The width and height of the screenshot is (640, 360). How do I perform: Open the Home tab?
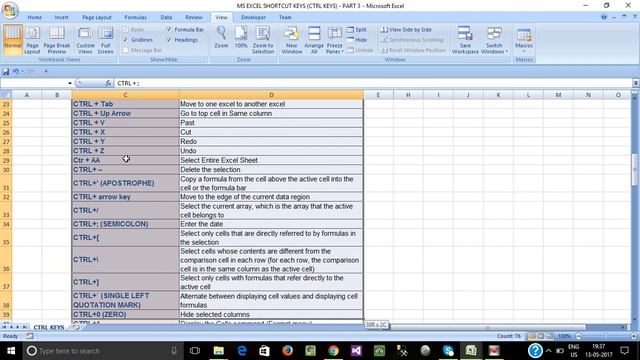35,17
